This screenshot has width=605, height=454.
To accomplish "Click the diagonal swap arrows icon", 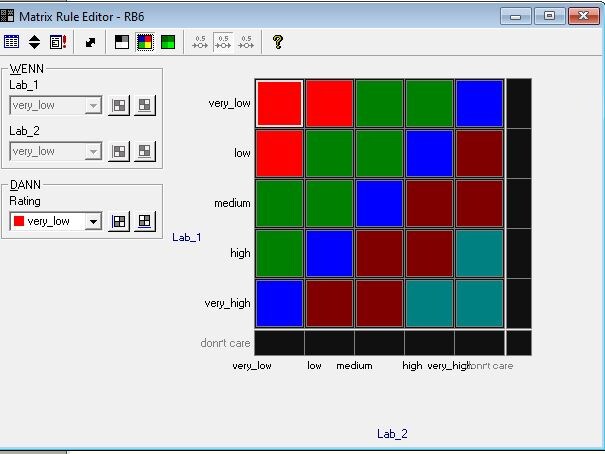I will pyautogui.click(x=90, y=42).
